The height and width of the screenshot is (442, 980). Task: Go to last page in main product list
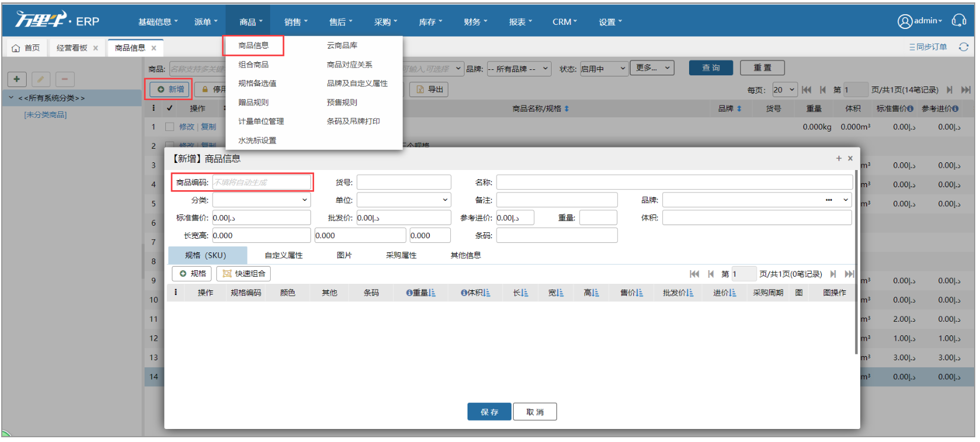tap(966, 89)
